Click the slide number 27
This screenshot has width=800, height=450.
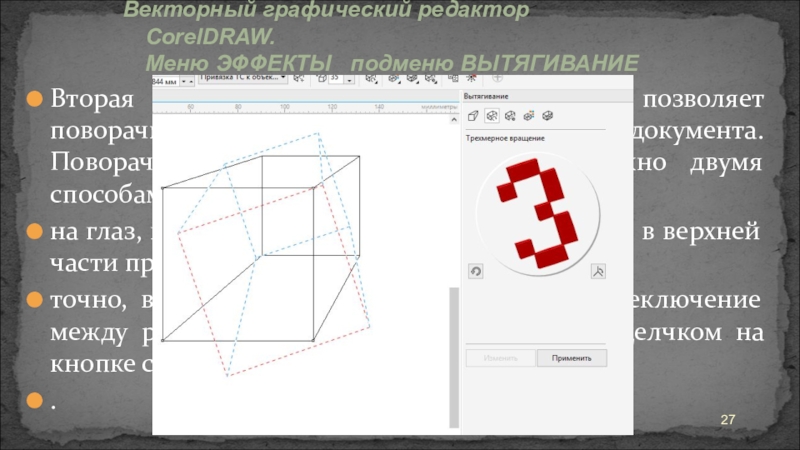click(x=728, y=419)
